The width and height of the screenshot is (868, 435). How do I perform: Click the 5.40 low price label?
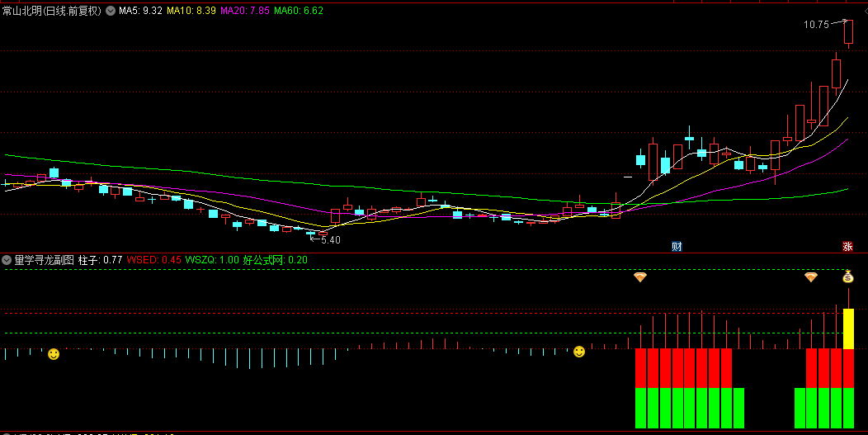pyautogui.click(x=331, y=240)
